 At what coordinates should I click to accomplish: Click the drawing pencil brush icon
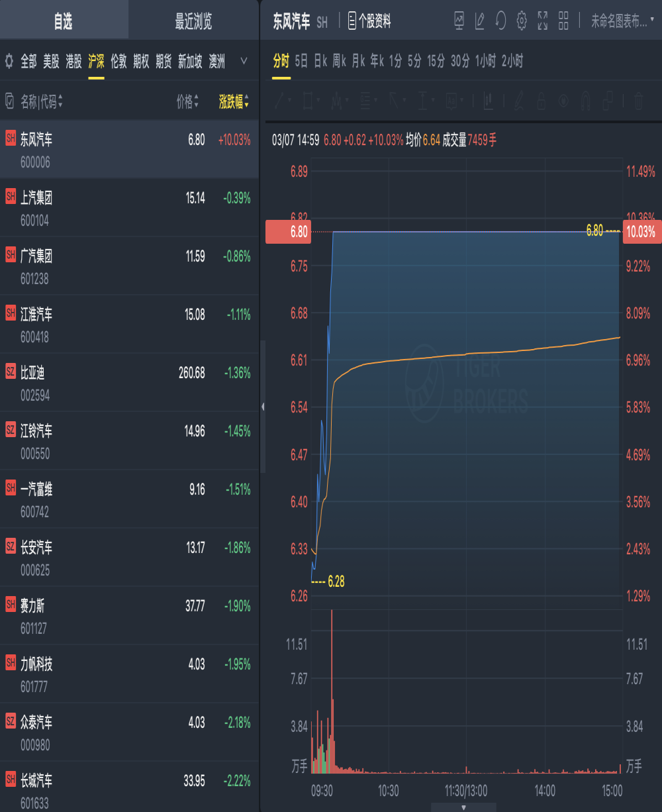tap(518, 101)
